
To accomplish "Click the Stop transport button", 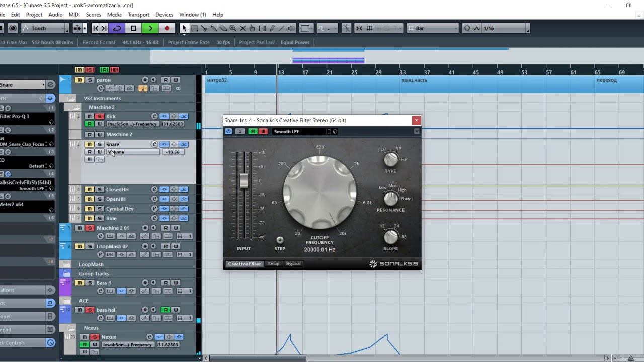I will (x=133, y=28).
